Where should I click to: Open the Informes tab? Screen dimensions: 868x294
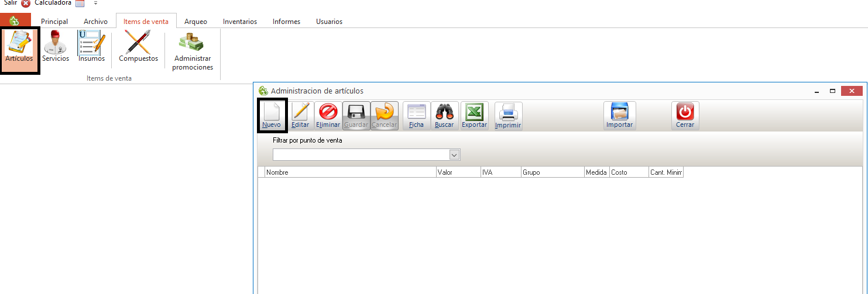[x=286, y=22]
